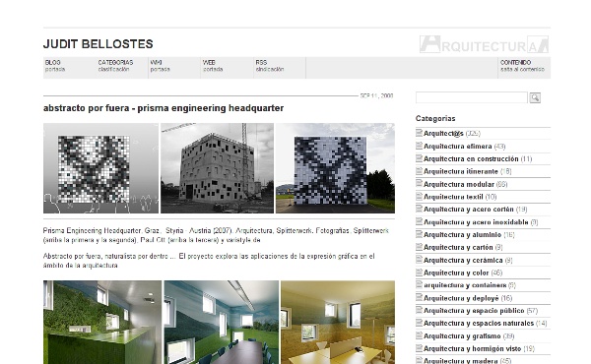Click the yellow office interior photo
The height and width of the screenshot is (364, 591).
click(x=338, y=323)
